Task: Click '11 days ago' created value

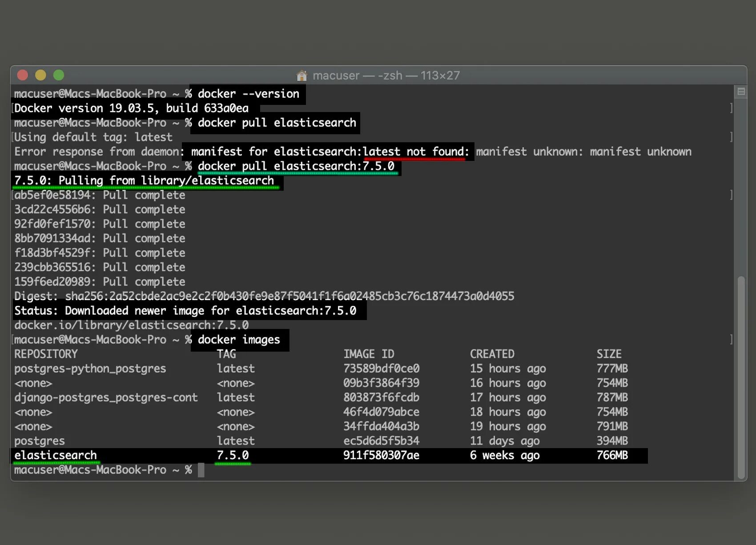Action: point(505,441)
